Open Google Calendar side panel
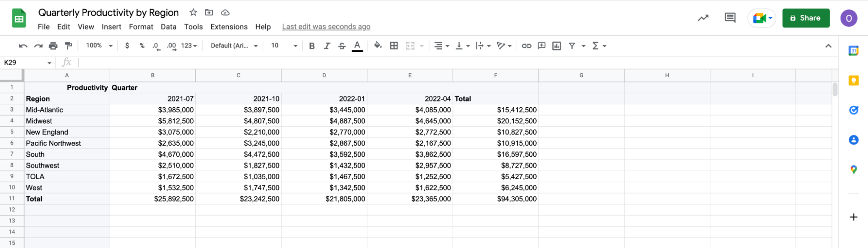868x248 pixels. tap(853, 51)
